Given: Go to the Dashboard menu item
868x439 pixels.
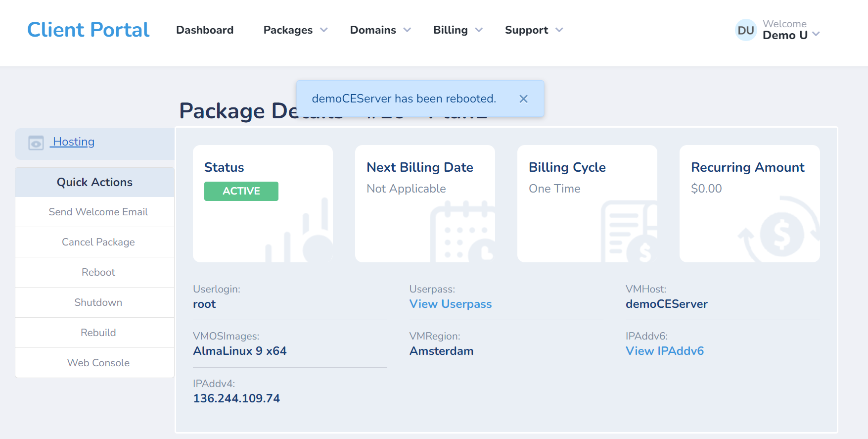Looking at the screenshot, I should point(205,30).
